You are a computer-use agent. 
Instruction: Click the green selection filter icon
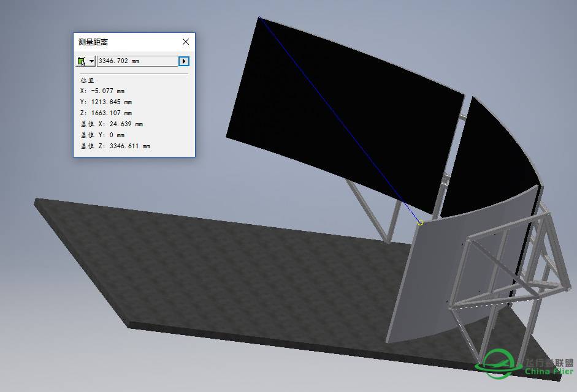pos(81,61)
